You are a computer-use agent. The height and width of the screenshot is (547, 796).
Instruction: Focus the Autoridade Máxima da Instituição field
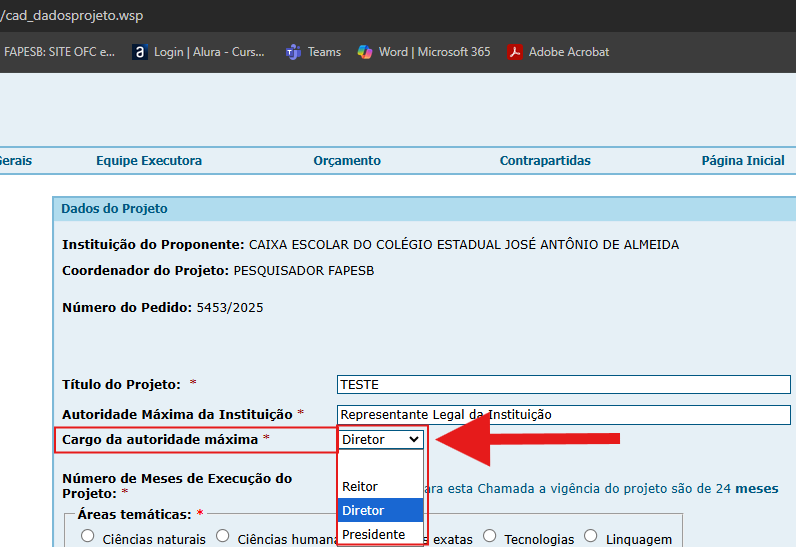pos(563,414)
